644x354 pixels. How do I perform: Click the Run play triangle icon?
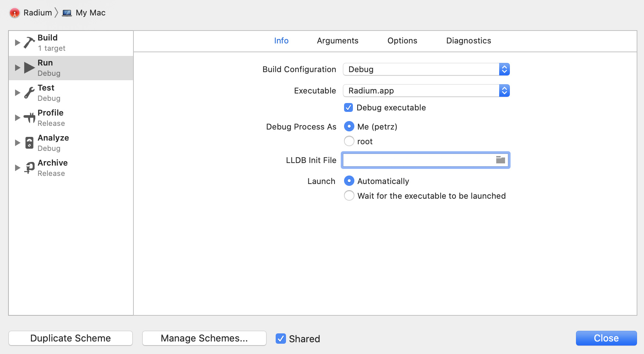[x=29, y=68]
